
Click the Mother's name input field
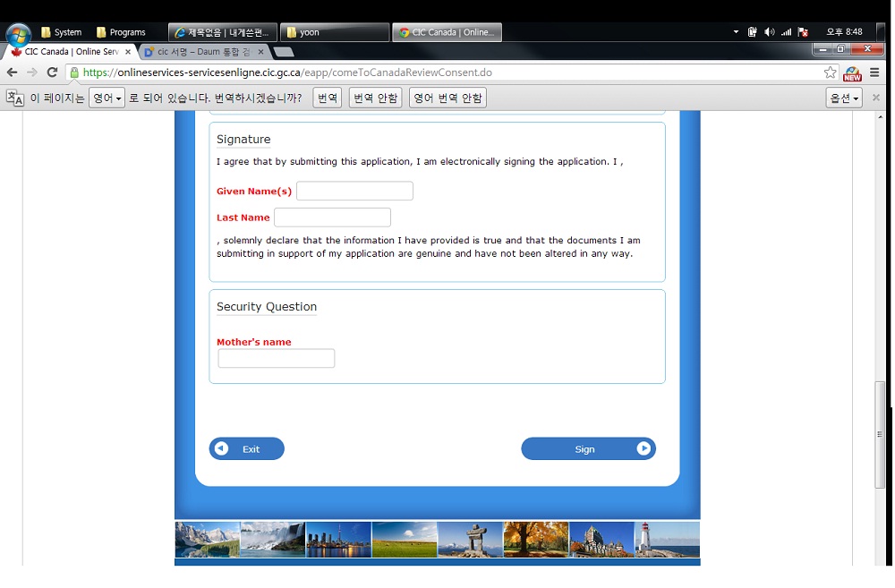click(x=277, y=359)
